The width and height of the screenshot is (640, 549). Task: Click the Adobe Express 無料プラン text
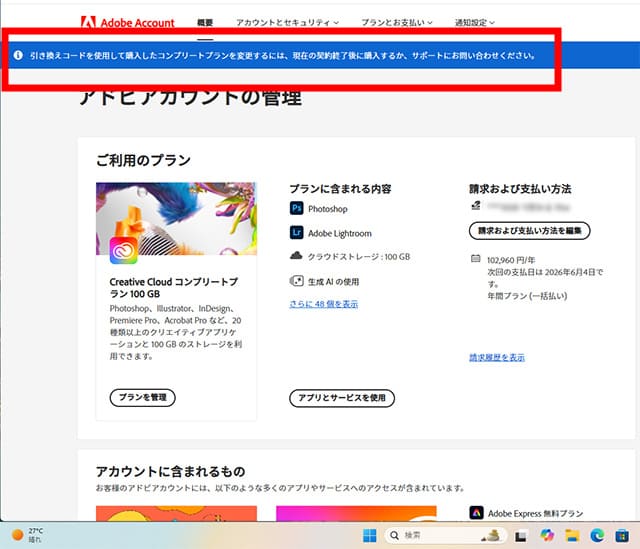pyautogui.click(x=536, y=513)
